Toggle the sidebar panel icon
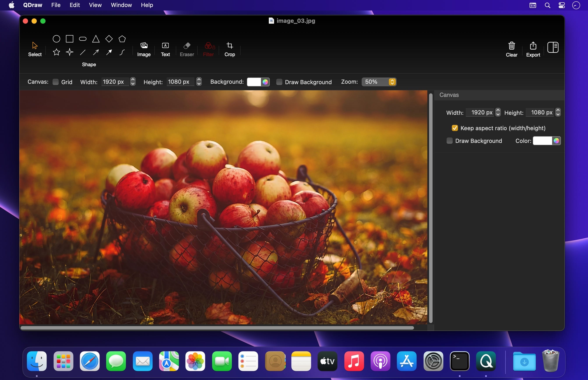This screenshot has height=380, width=588. click(x=553, y=47)
